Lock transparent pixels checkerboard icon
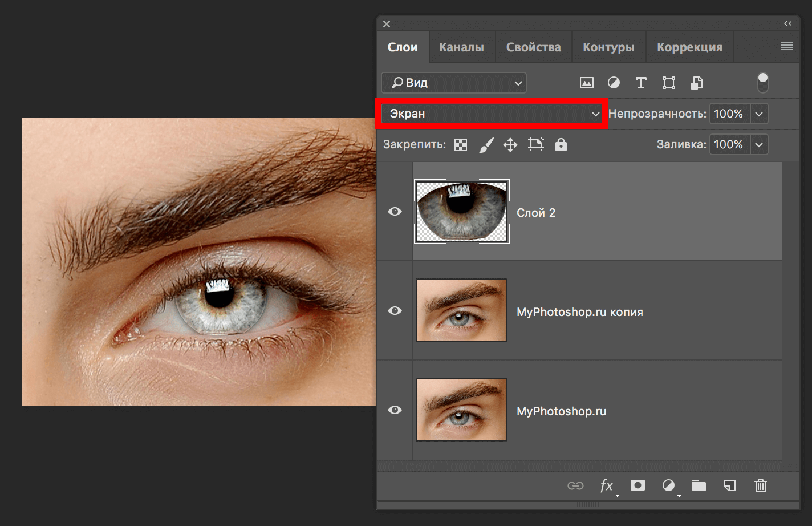812x526 pixels. 461,145
